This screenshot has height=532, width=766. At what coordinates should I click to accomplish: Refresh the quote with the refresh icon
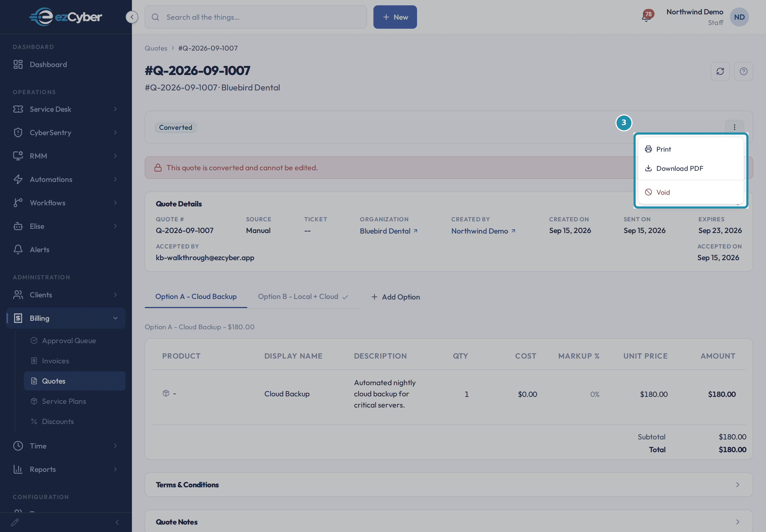[x=720, y=71]
